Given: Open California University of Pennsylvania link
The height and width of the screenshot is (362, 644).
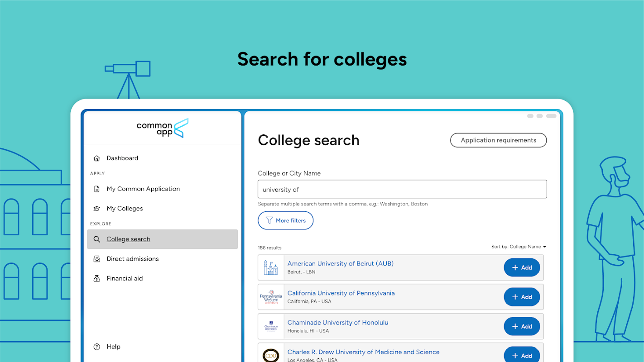Looking at the screenshot, I should click(x=341, y=293).
